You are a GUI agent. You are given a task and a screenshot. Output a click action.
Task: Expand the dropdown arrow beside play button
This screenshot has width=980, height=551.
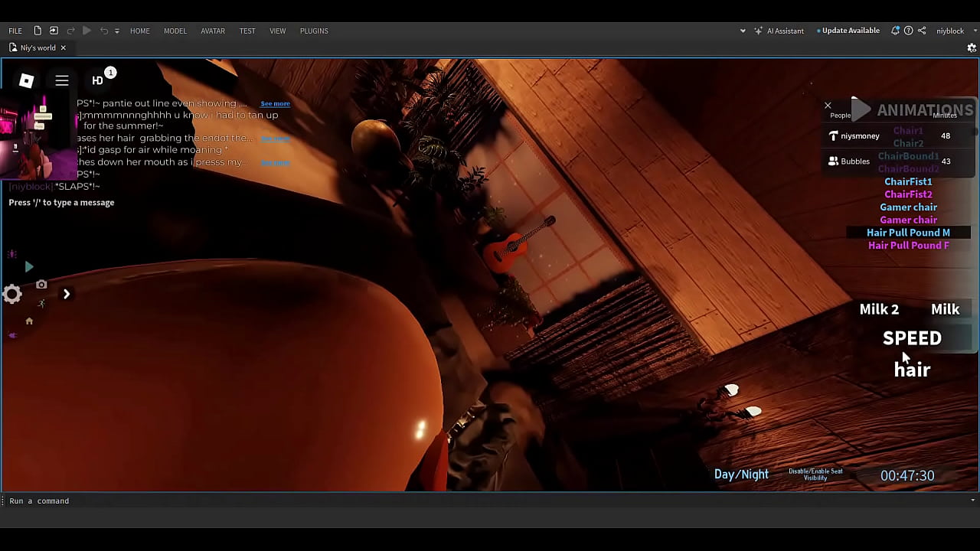(116, 31)
